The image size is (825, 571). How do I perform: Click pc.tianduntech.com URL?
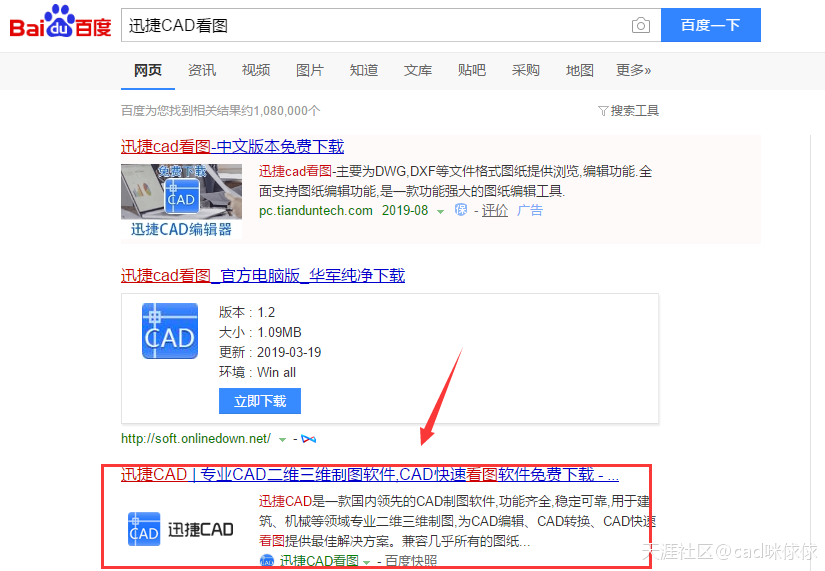(316, 211)
